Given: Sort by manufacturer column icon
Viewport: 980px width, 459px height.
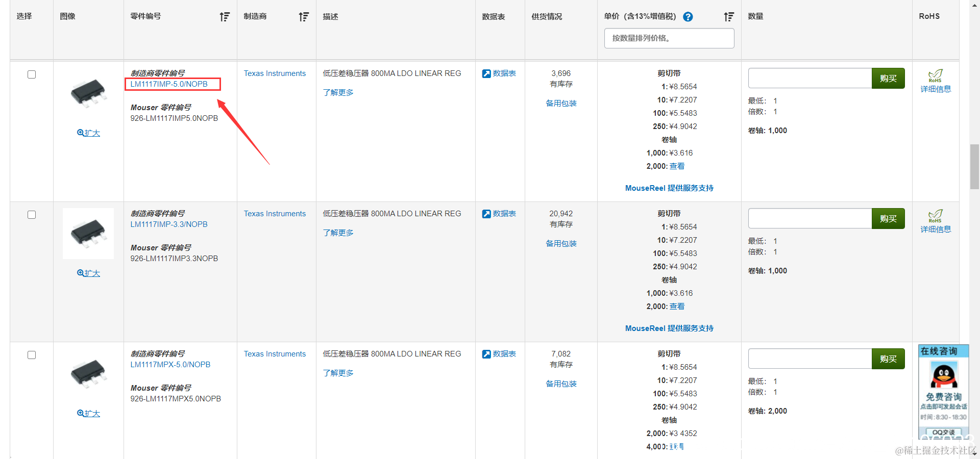Looking at the screenshot, I should 304,17.
